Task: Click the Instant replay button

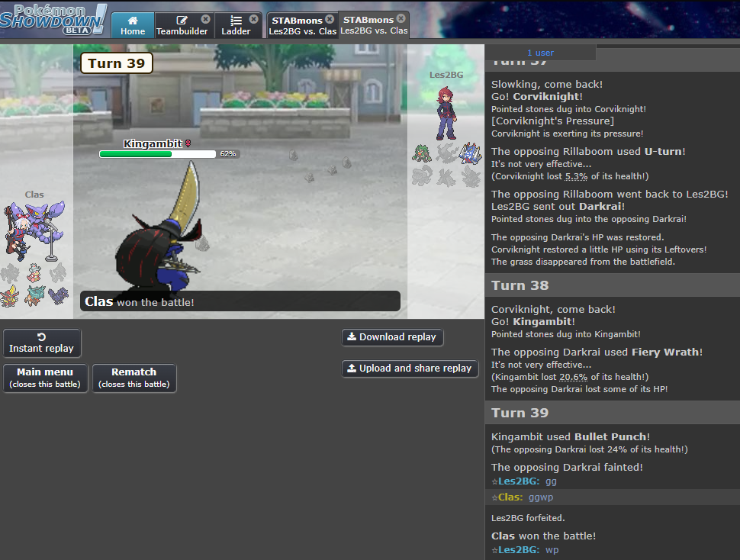Action: [41, 343]
